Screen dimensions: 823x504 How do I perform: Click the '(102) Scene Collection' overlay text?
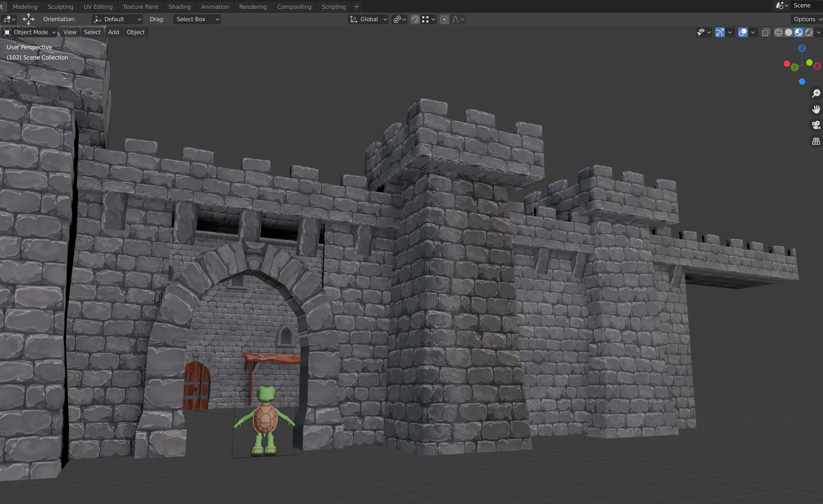click(x=37, y=57)
